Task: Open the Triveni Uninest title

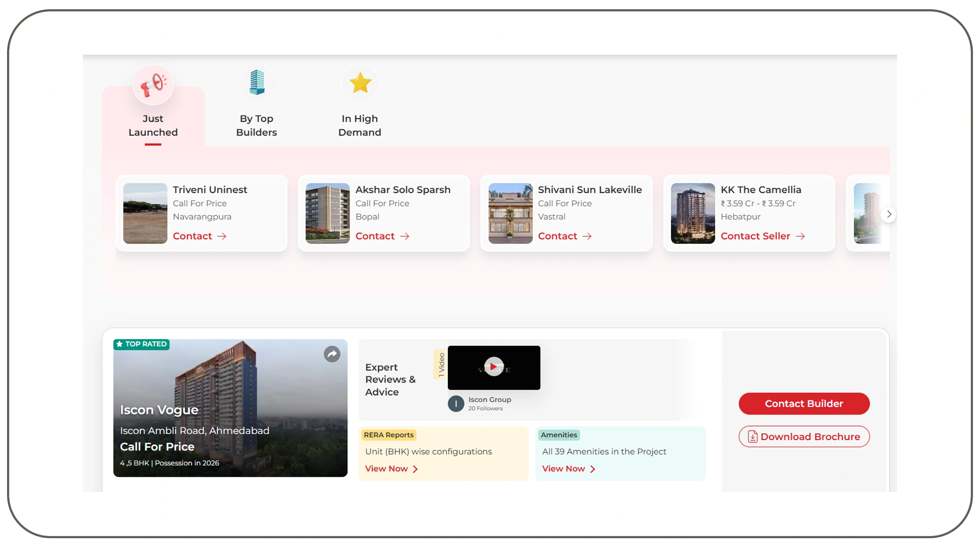Action: point(210,190)
